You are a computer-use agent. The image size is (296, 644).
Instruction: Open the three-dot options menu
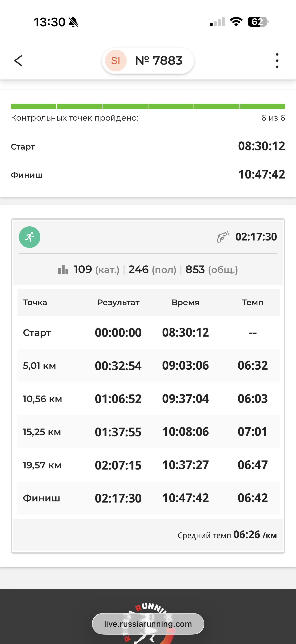point(277,61)
